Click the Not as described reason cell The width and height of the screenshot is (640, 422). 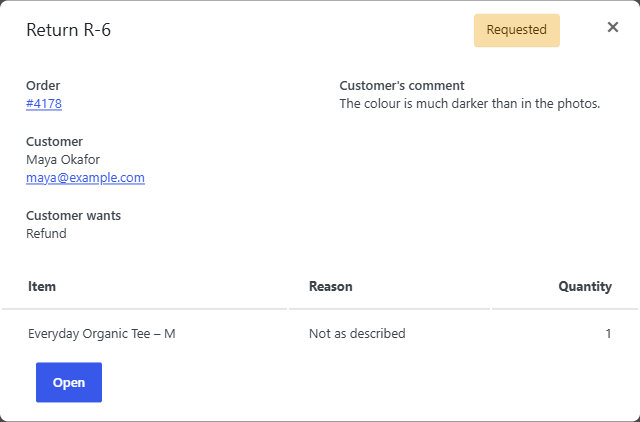point(357,334)
